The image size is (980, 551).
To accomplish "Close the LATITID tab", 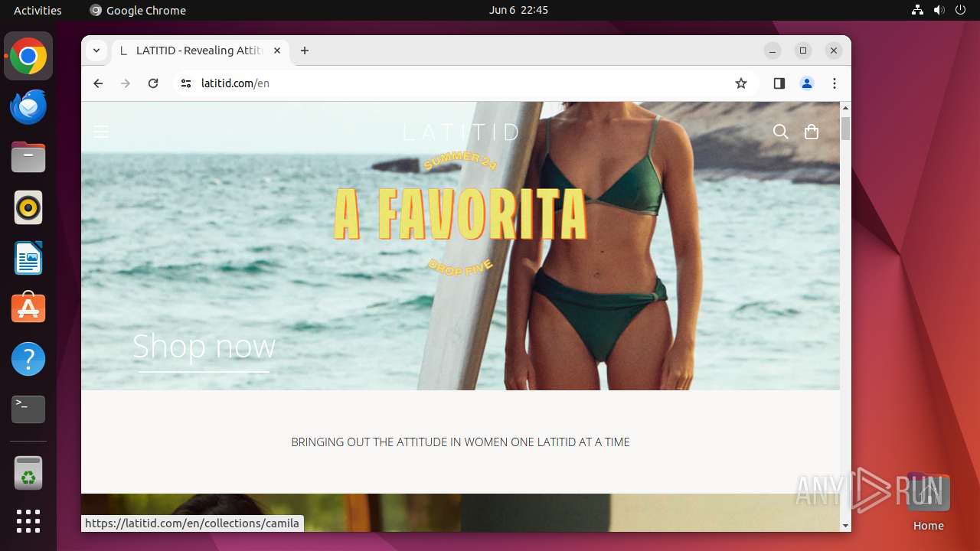I will (x=277, y=51).
